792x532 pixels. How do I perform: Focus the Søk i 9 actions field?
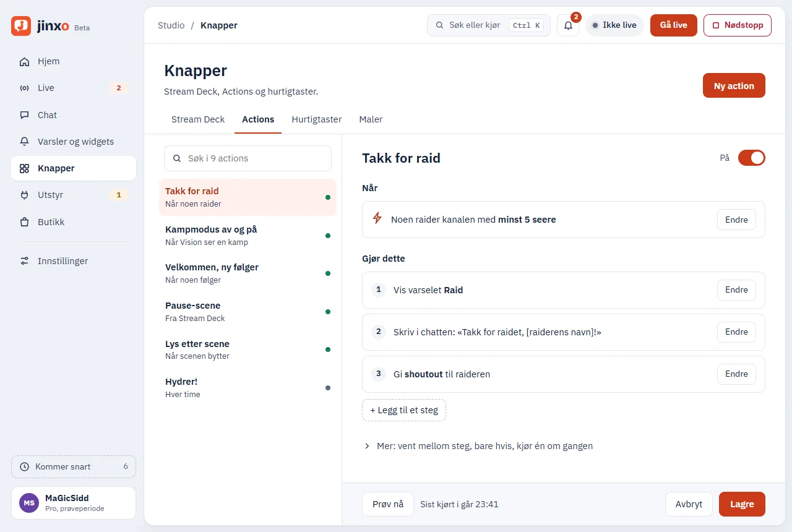pos(247,158)
